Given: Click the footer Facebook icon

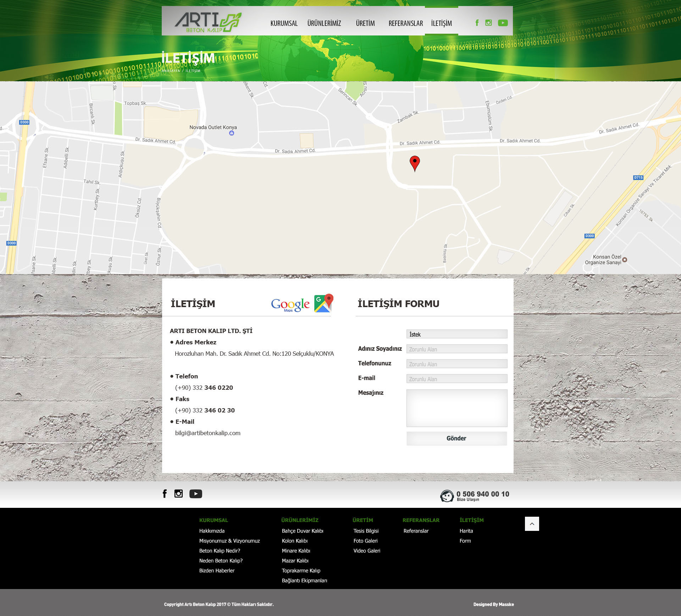Looking at the screenshot, I should (165, 494).
